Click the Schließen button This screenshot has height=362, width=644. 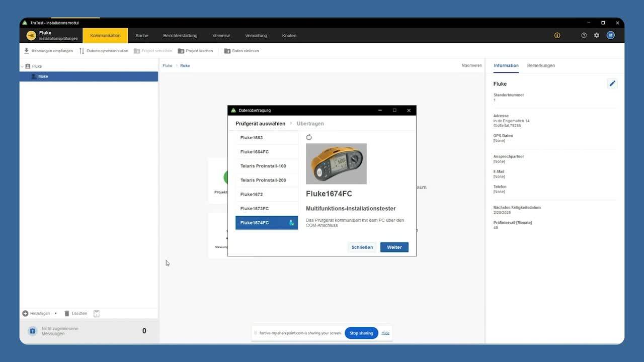click(362, 247)
